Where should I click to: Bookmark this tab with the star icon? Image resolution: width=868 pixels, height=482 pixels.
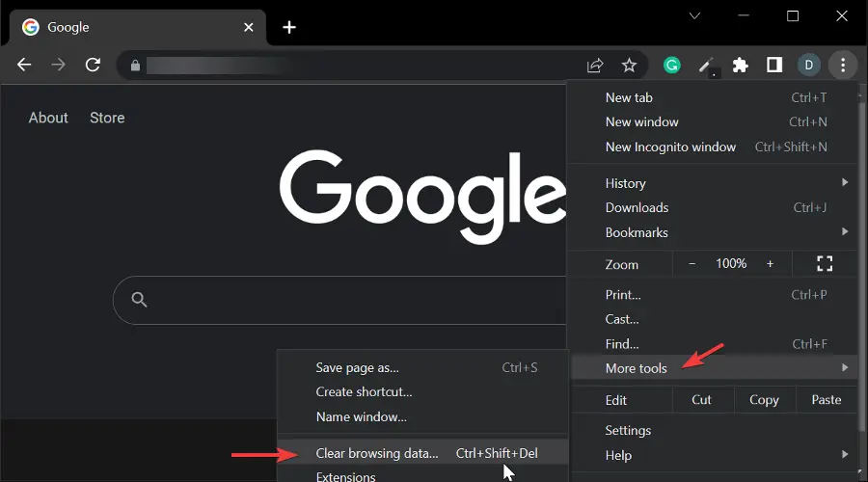[x=629, y=66]
